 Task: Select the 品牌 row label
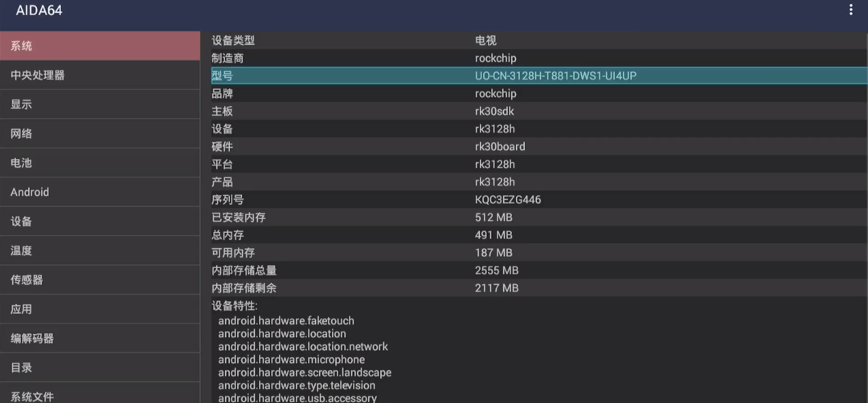coord(222,93)
